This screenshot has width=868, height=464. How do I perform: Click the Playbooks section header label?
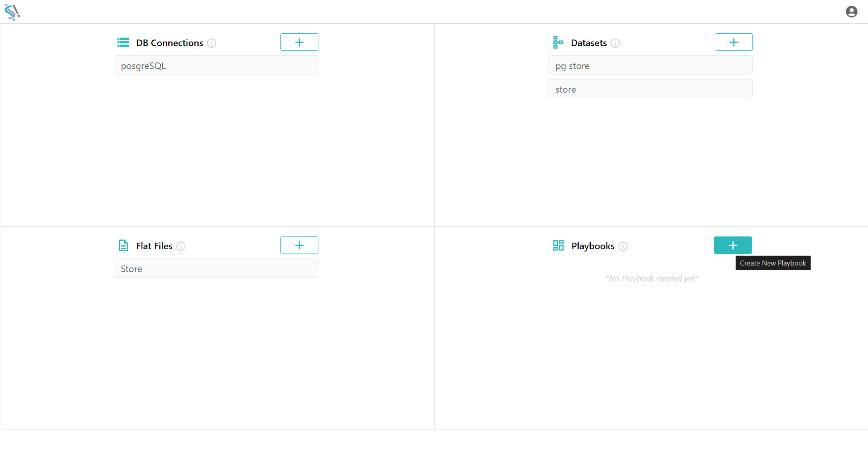(593, 245)
